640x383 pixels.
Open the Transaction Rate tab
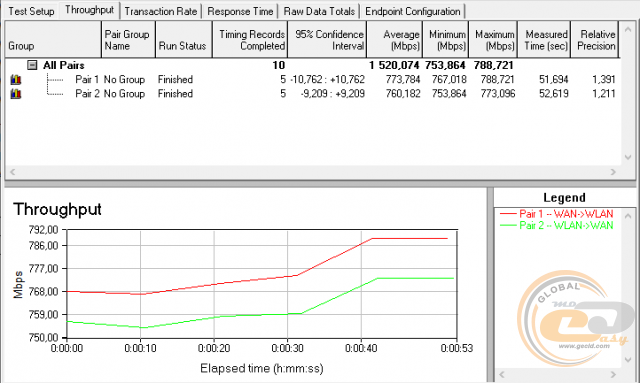[161, 11]
